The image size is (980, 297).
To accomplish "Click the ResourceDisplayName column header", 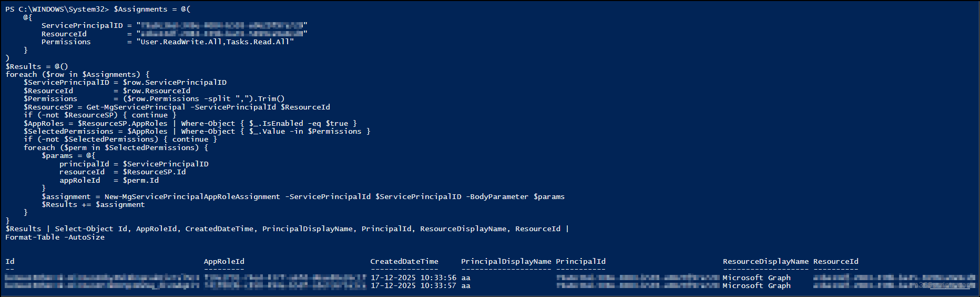I will 765,262.
